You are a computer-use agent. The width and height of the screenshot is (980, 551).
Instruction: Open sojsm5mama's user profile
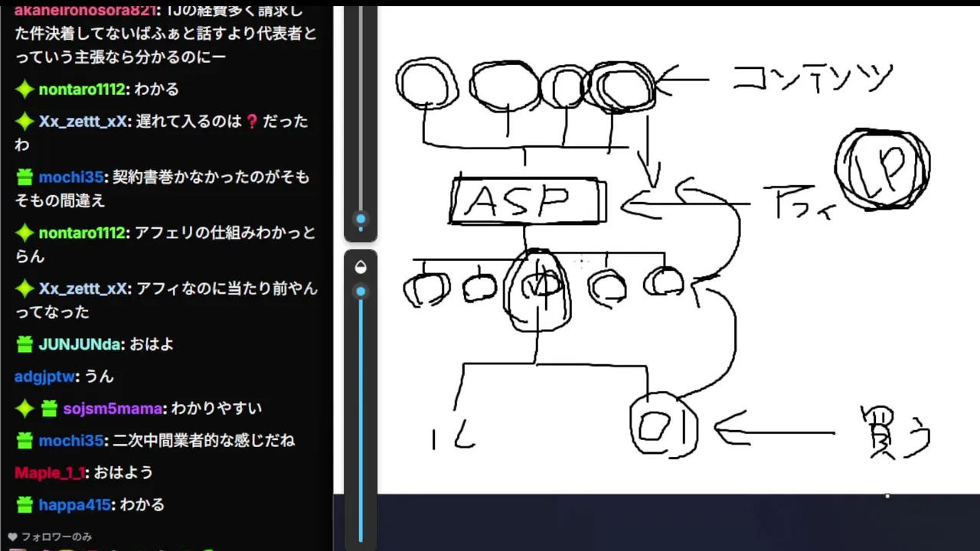click(x=113, y=409)
